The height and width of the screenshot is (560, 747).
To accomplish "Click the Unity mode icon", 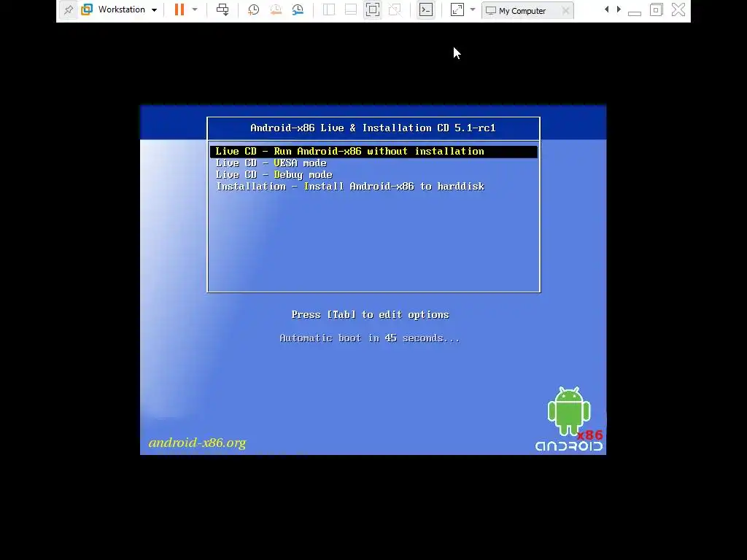I will pos(395,9).
